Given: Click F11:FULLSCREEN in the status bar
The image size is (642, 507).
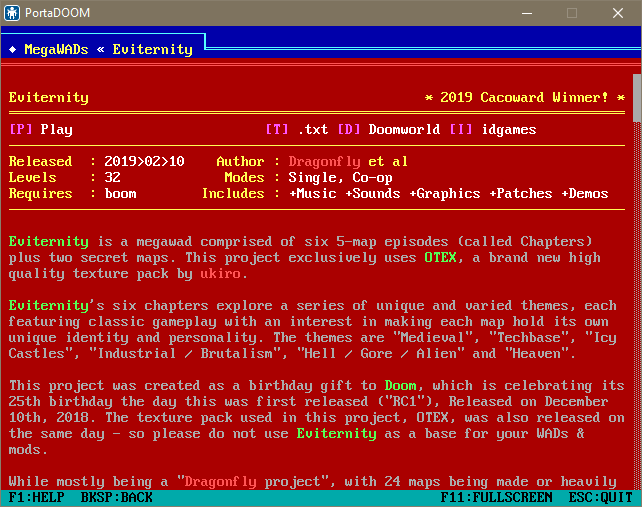Looking at the screenshot, I should pos(496,498).
